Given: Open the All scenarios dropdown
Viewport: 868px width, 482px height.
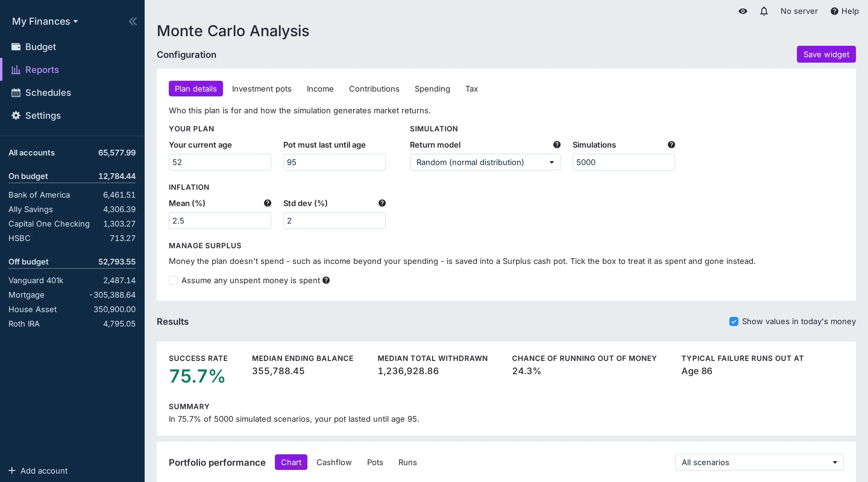Looking at the screenshot, I should point(759,462).
